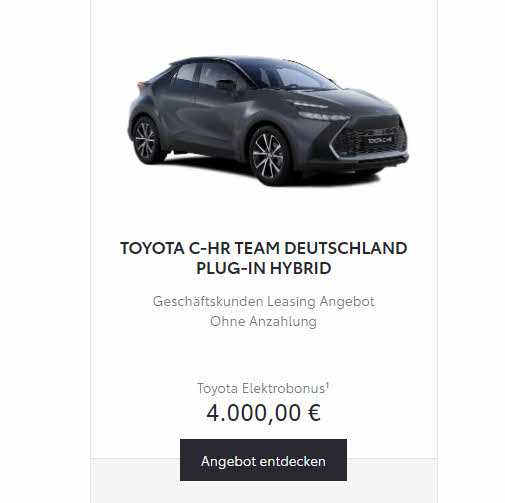Click the car's red tail light
This screenshot has height=503, width=505.
tap(142, 84)
